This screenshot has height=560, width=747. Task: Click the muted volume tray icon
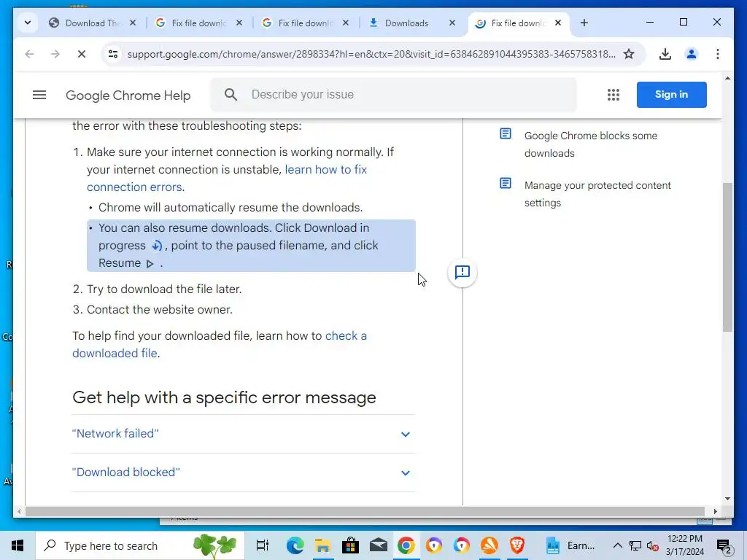[x=653, y=545]
